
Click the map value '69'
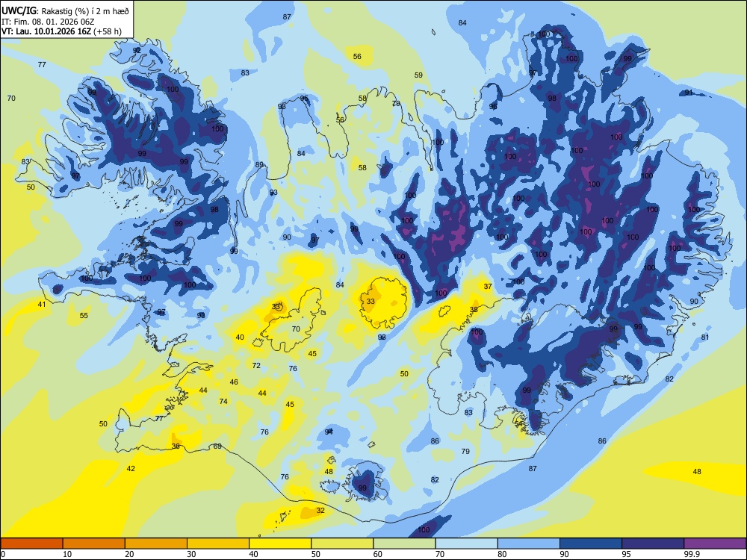pyautogui.click(x=217, y=447)
